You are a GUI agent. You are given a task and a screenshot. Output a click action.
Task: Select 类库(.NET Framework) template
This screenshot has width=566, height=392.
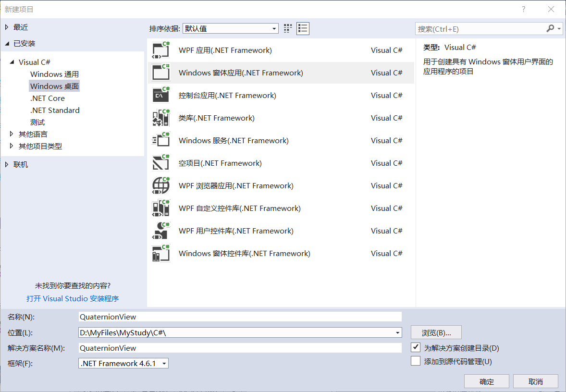(x=281, y=118)
